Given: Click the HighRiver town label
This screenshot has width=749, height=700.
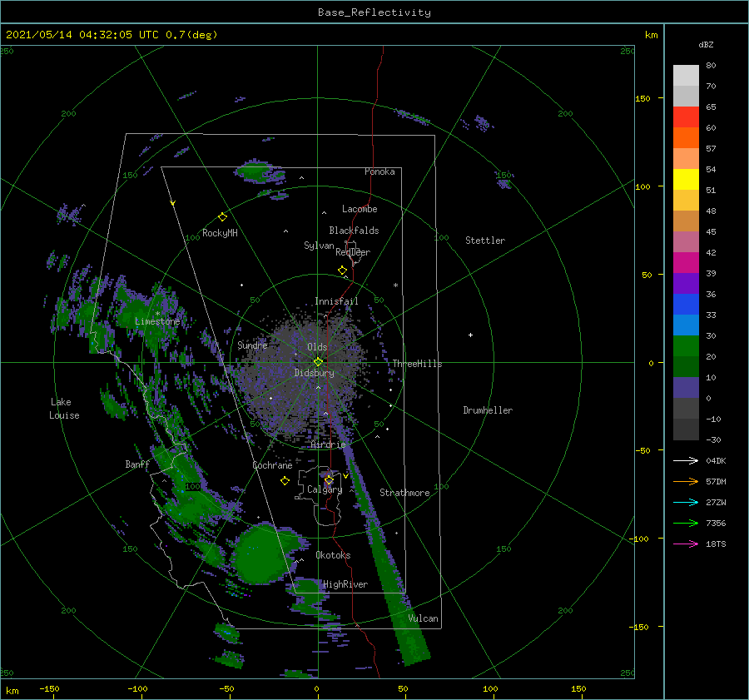Looking at the screenshot, I should pos(345,584).
